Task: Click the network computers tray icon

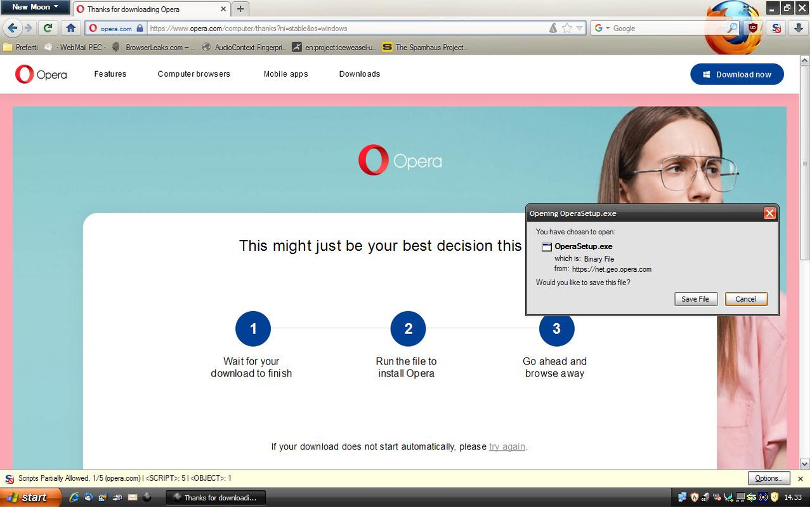Action: (683, 498)
